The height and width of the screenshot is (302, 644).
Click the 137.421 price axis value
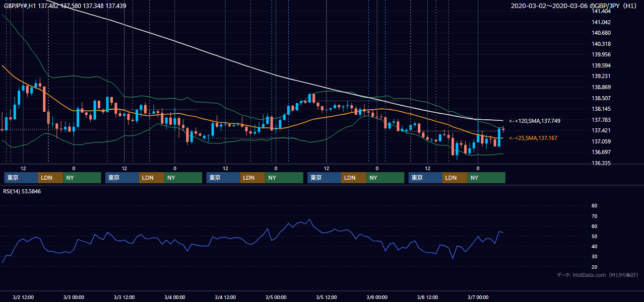point(601,130)
